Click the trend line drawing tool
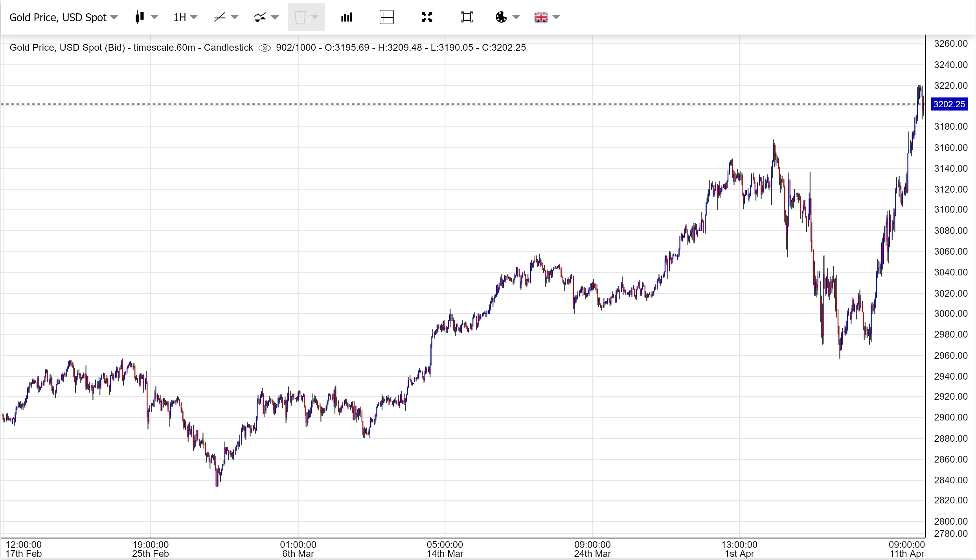Viewport: 976px width, 560px height. [x=220, y=17]
